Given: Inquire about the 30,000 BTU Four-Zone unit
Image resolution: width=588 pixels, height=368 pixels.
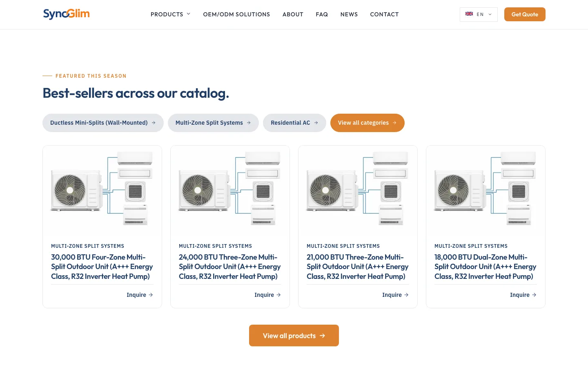Looking at the screenshot, I should point(140,295).
